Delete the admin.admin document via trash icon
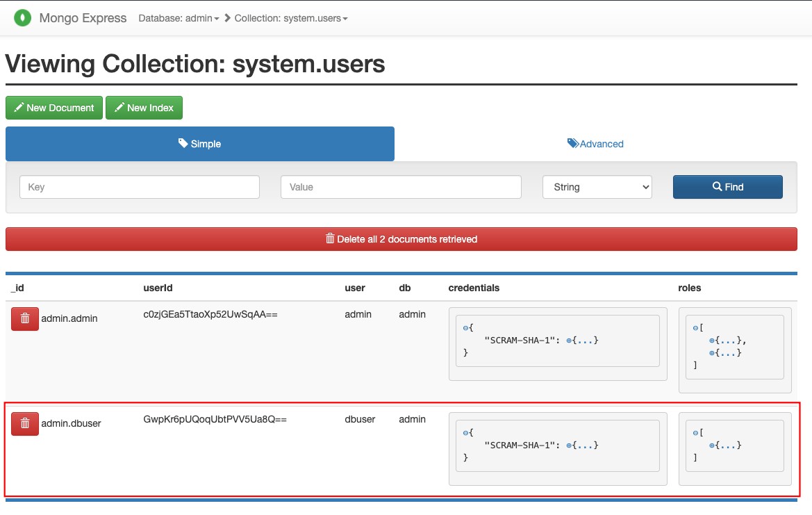The image size is (812, 515). pos(25,318)
